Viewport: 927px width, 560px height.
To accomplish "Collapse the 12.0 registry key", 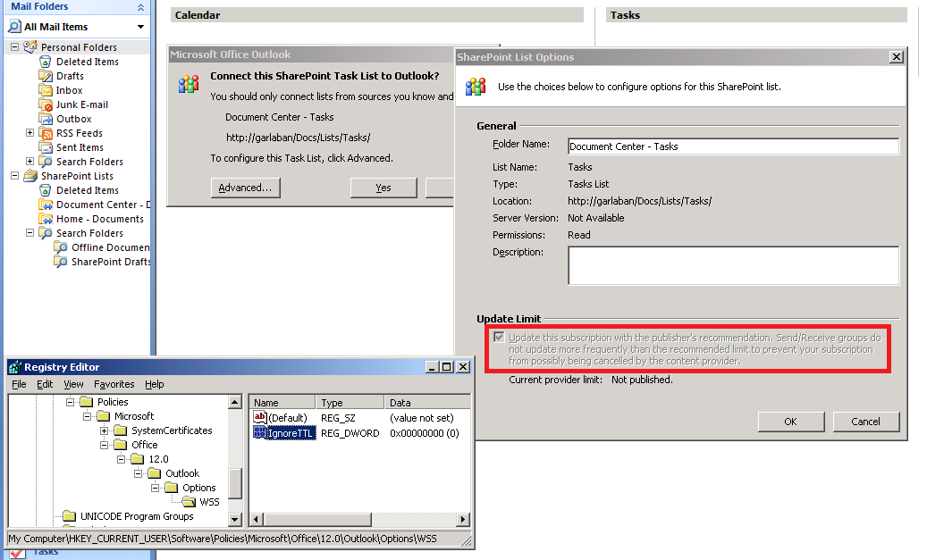I will tap(122, 459).
